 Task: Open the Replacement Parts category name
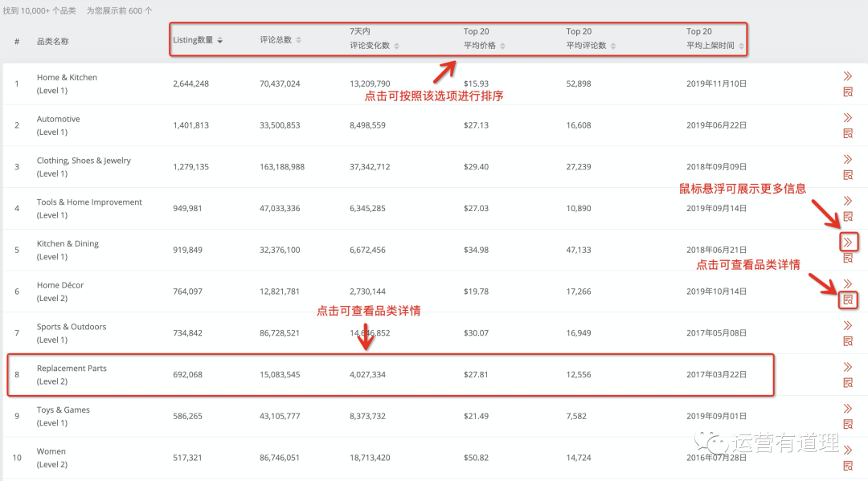coord(72,369)
